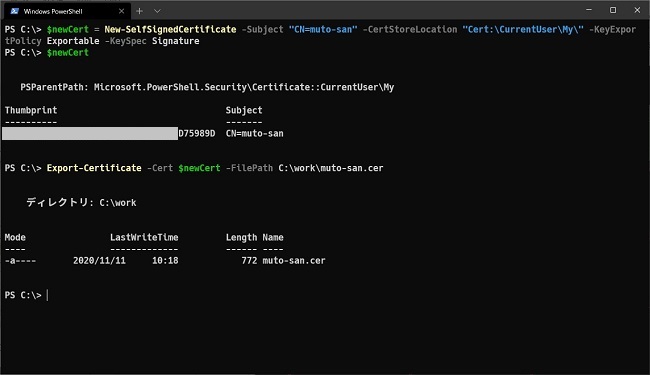Viewport: 650px width, 375px height.
Task: Maximize the terminal window
Action: [613, 10]
